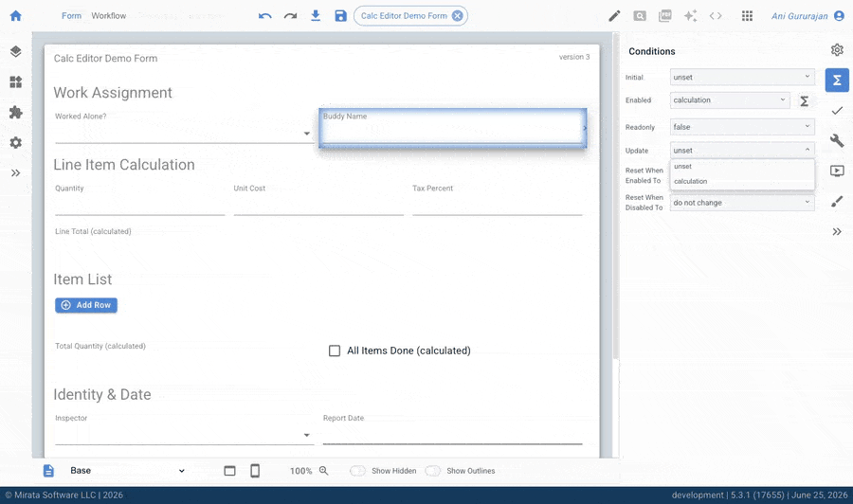Click the document icon beside Base
853x504 pixels.
pos(48,471)
